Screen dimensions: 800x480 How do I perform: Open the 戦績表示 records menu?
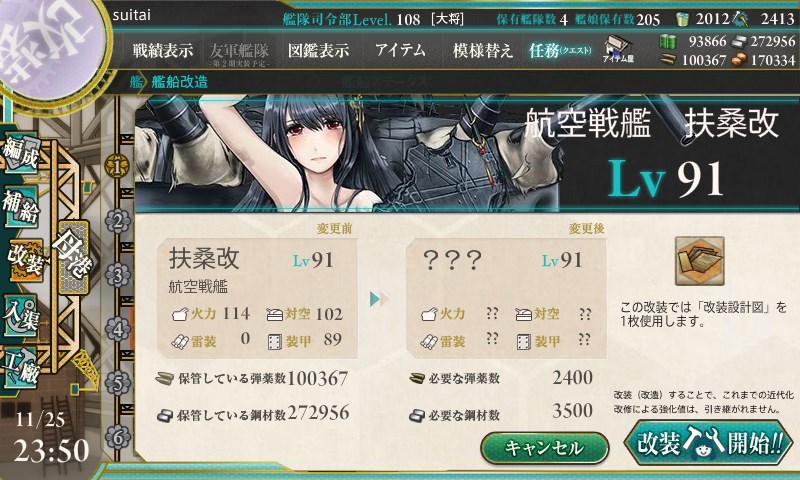pos(163,50)
